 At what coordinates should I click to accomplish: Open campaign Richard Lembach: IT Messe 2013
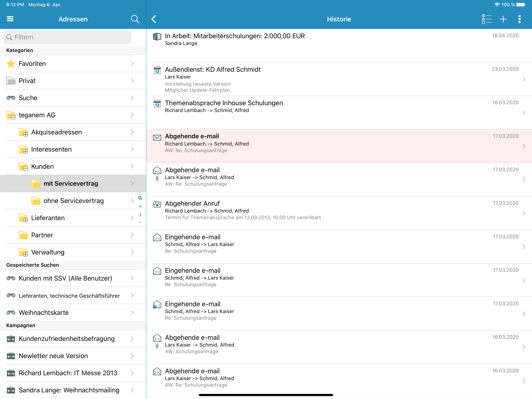click(73, 373)
